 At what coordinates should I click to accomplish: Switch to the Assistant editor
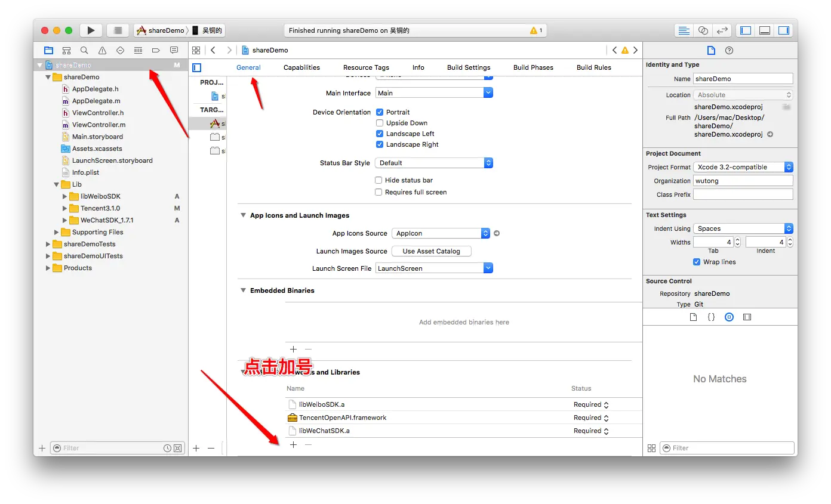pyautogui.click(x=703, y=30)
